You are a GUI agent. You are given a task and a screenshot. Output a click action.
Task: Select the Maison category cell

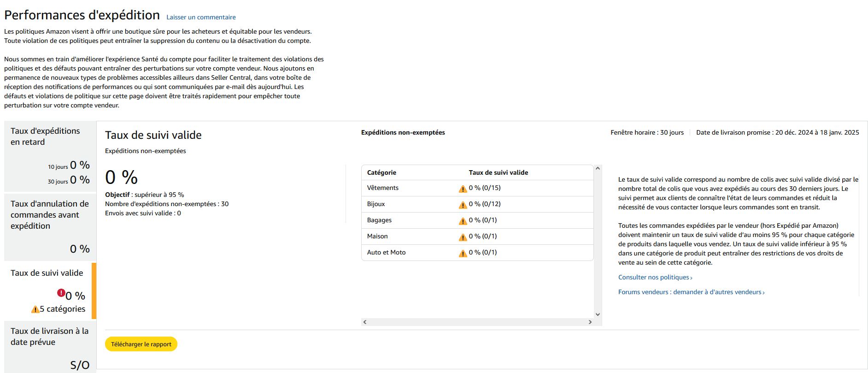coord(377,236)
